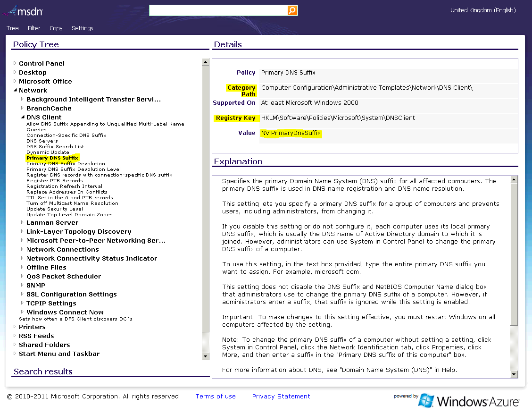Select Primary DNS Suffix Devolution Level
Image resolution: width=532 pixels, height=414 pixels.
pos(74,169)
